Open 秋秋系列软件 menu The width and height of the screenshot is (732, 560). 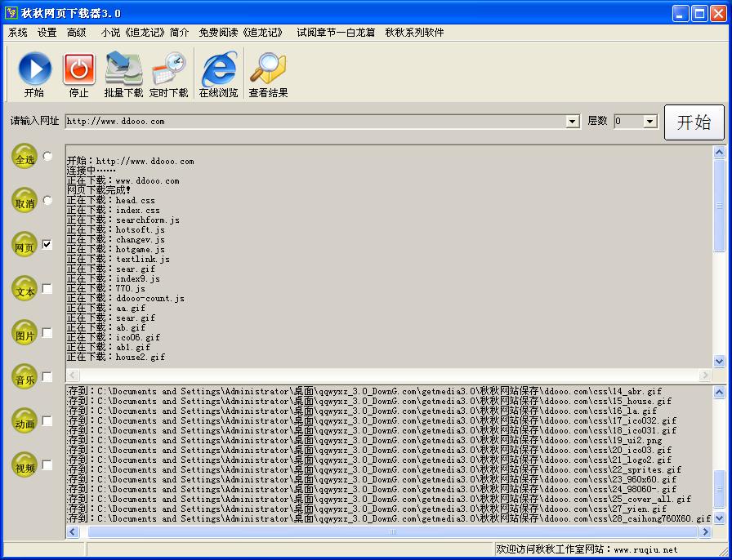[414, 33]
